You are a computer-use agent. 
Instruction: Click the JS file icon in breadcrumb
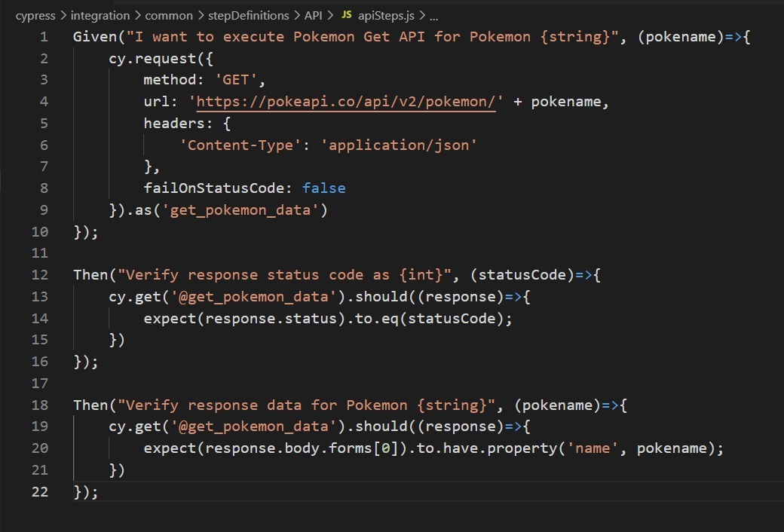[347, 15]
